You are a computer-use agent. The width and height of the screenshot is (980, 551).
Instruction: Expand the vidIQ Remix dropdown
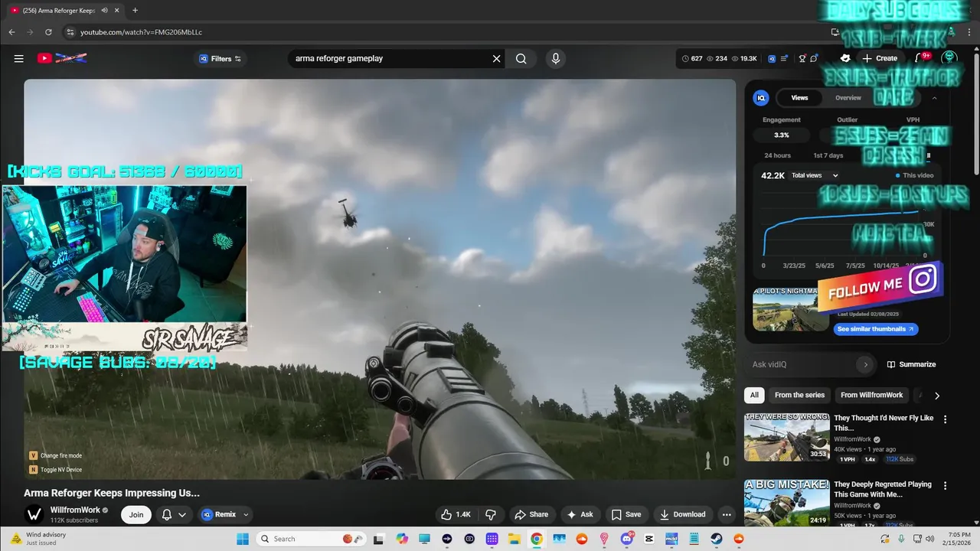tap(246, 514)
